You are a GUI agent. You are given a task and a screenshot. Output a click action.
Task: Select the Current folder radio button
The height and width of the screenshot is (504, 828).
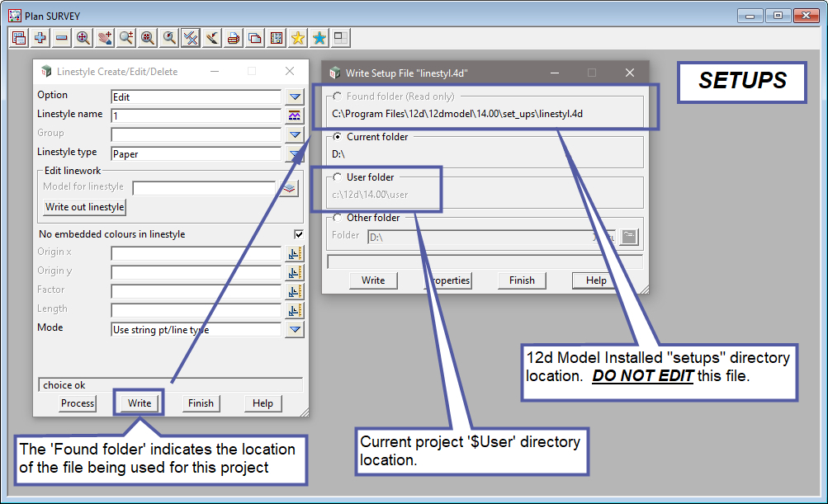337,137
